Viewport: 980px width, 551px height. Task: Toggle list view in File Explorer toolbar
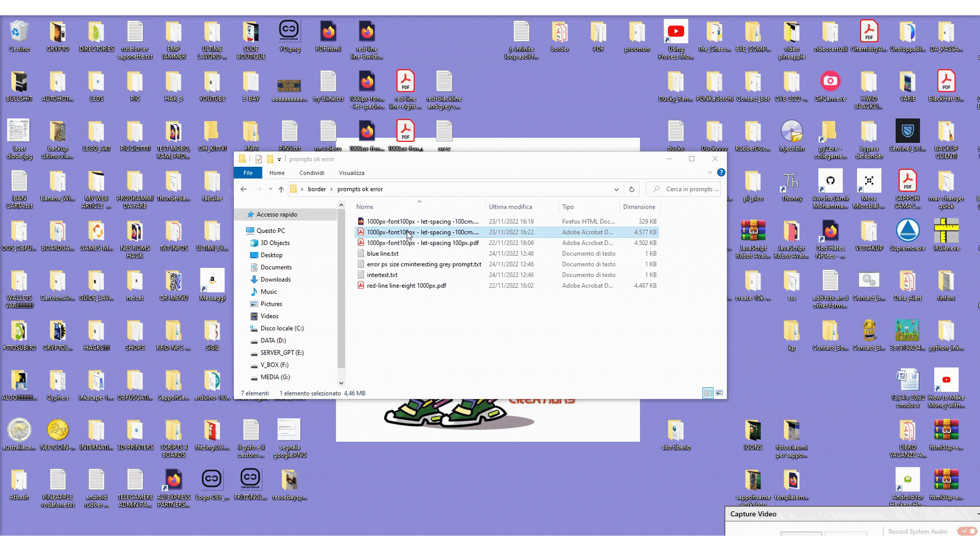click(x=708, y=392)
